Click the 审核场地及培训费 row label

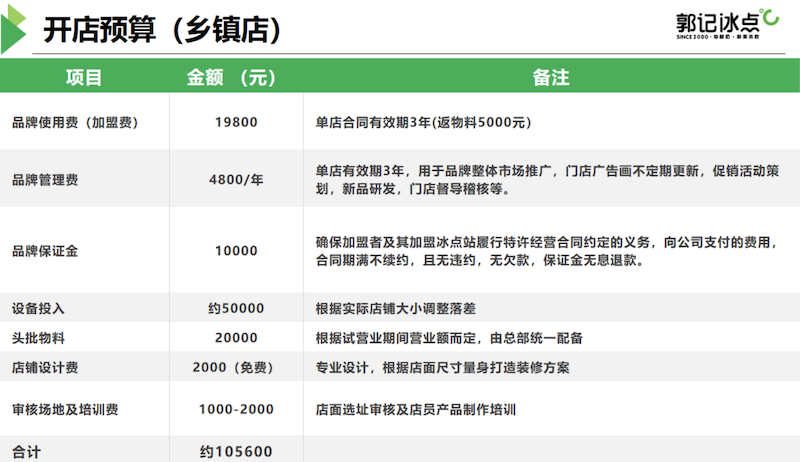click(65, 409)
